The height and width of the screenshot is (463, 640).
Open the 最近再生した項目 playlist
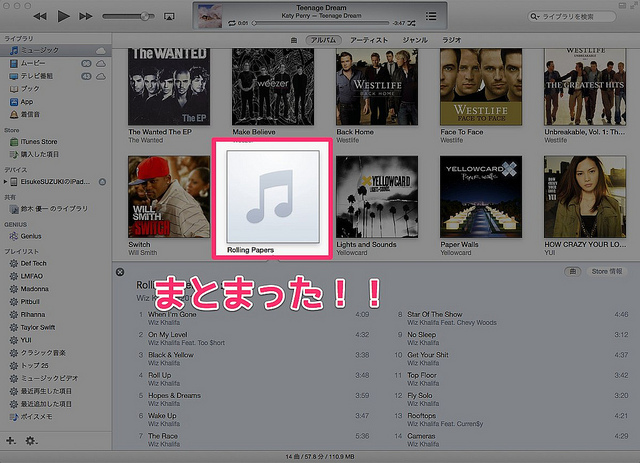[56, 391]
